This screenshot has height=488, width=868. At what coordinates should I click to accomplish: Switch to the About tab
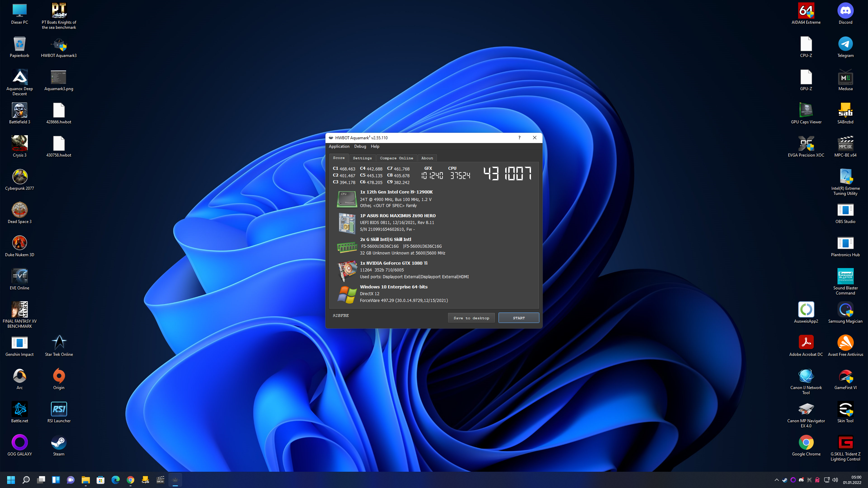427,158
